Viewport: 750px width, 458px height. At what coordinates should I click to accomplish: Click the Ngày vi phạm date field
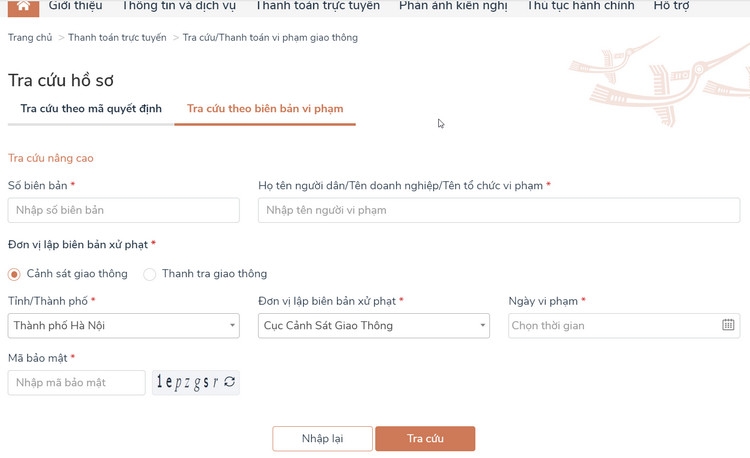(612, 325)
